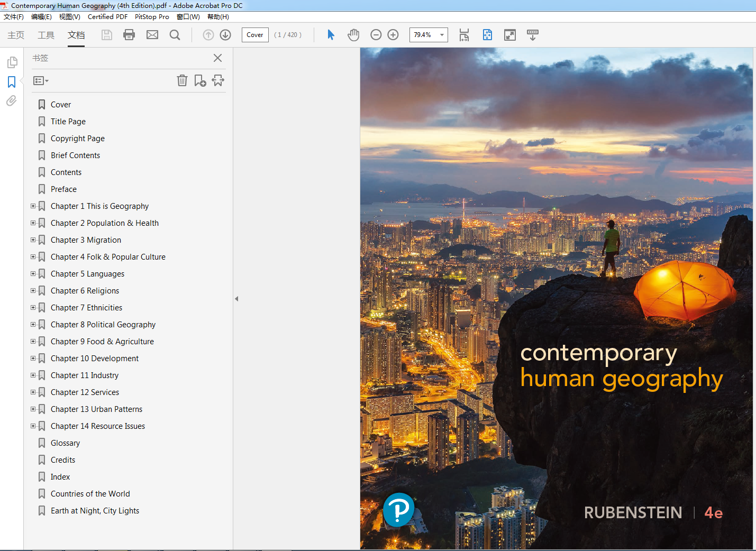Select Chapter 11 Industry bookmark
Screen dimensions: 756x551
click(85, 375)
